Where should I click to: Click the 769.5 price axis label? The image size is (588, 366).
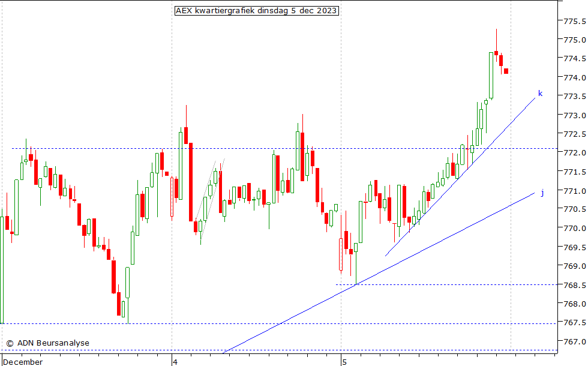[575, 247]
